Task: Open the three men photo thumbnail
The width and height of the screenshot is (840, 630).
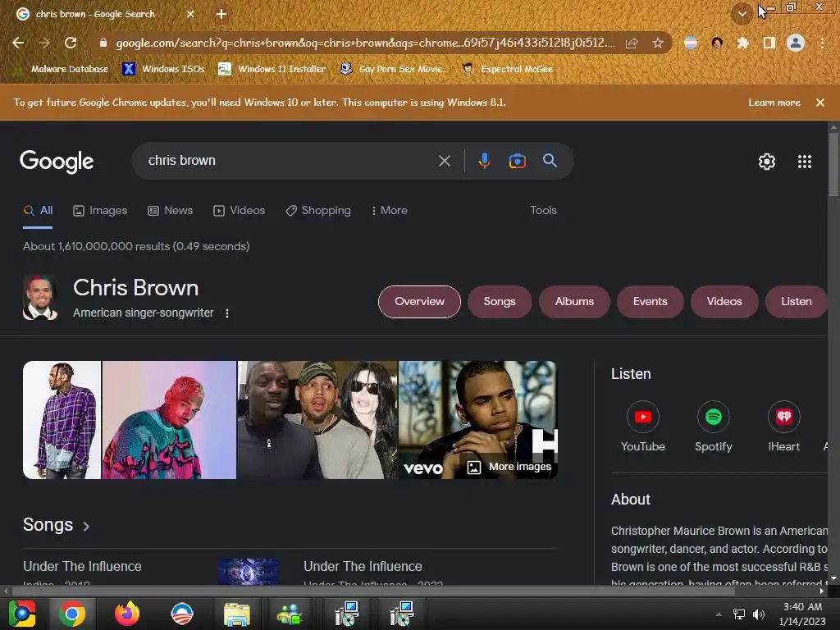Action: [x=317, y=420]
